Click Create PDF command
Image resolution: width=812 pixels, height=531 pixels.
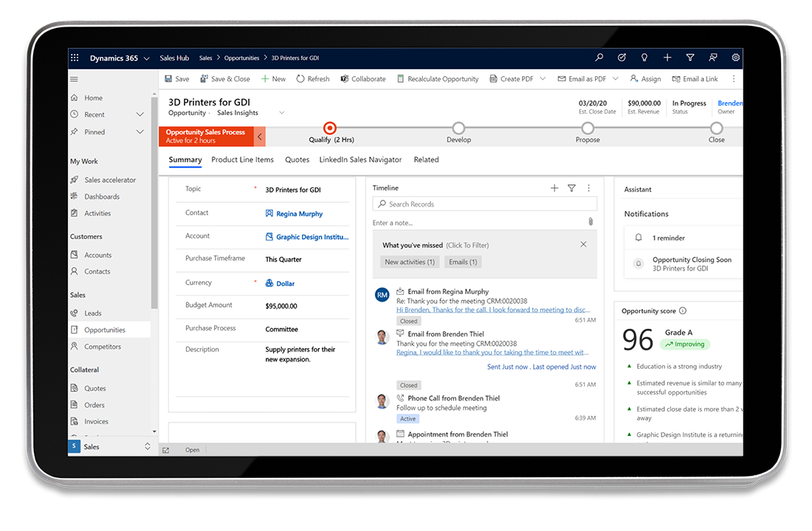tap(511, 79)
